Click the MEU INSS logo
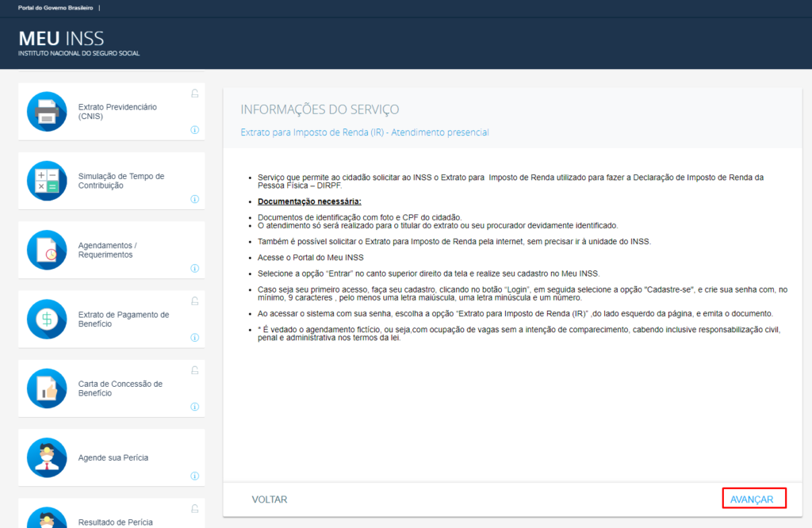This screenshot has height=528, width=812. click(x=61, y=39)
